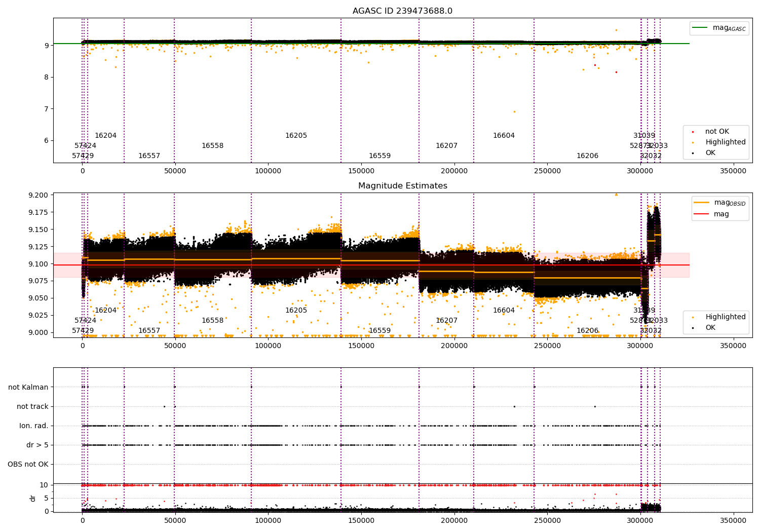Click the 'not track' y-axis label
Screen dimensions: 760x532
32,406
